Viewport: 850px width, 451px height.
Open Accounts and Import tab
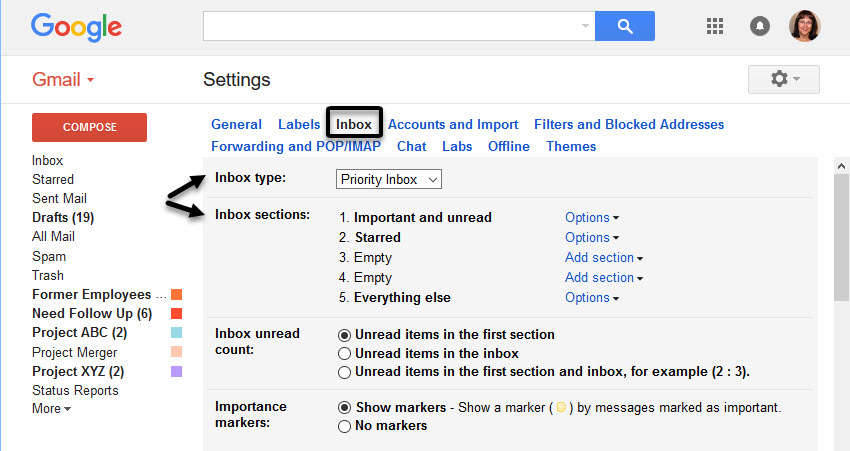pos(453,125)
